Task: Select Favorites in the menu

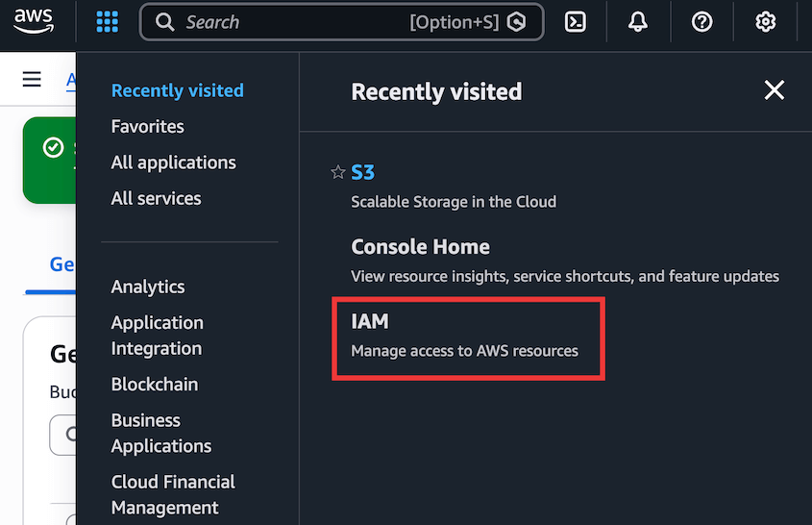Action: (148, 127)
